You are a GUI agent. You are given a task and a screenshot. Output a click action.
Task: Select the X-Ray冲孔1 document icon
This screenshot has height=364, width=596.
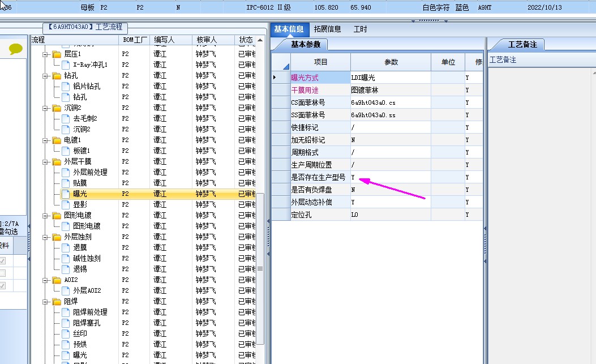point(66,65)
